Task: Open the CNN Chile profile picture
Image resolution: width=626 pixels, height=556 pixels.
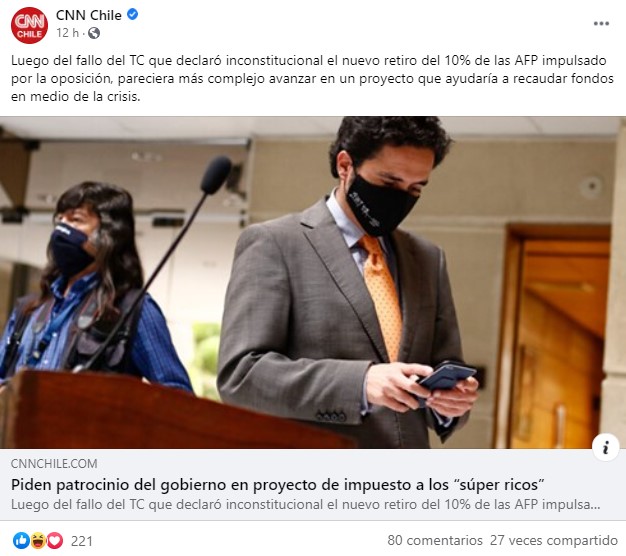Action: tap(29, 25)
